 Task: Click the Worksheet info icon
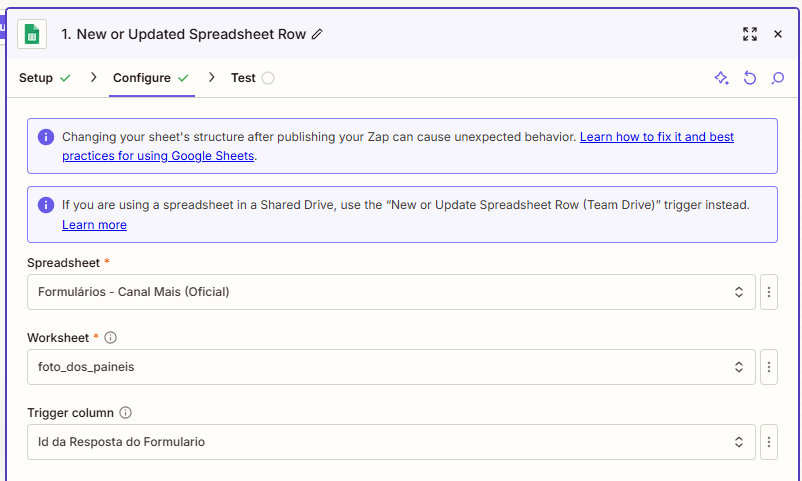111,338
